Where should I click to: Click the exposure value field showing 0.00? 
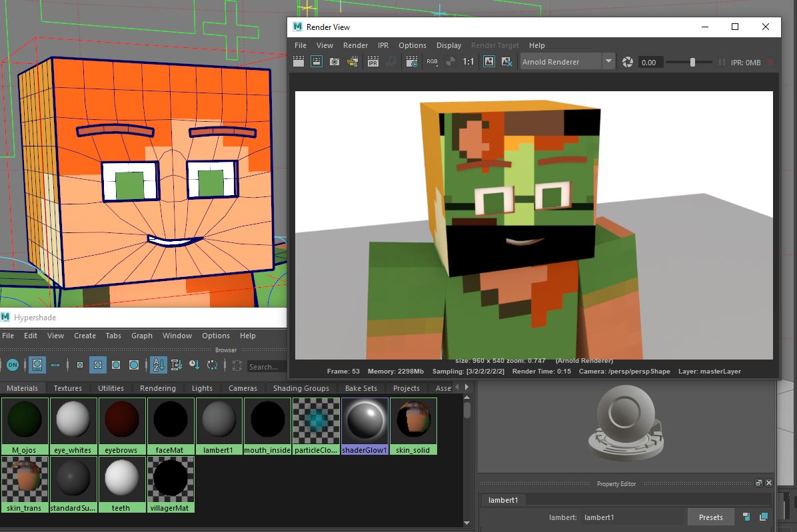point(650,63)
